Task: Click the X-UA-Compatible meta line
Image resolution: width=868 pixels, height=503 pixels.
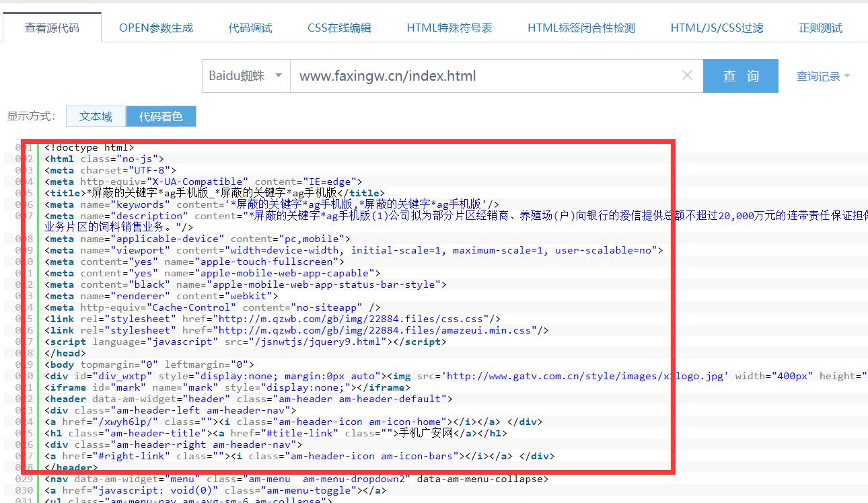Action: tap(203, 182)
